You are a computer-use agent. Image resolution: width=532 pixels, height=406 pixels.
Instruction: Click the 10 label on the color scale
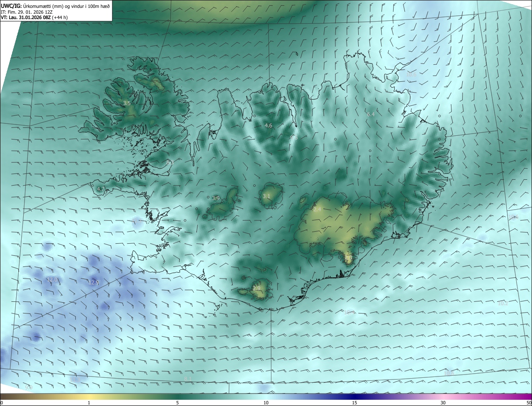click(x=266, y=403)
